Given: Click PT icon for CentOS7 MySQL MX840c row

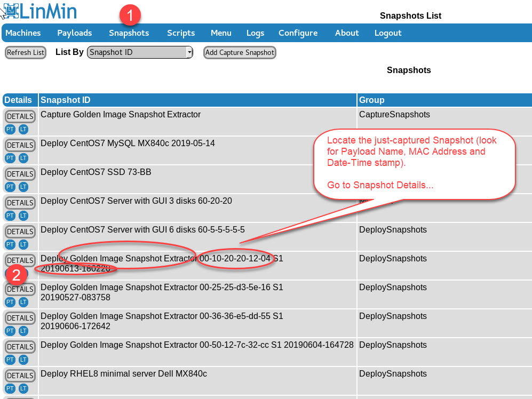Looking at the screenshot, I should point(10,158).
